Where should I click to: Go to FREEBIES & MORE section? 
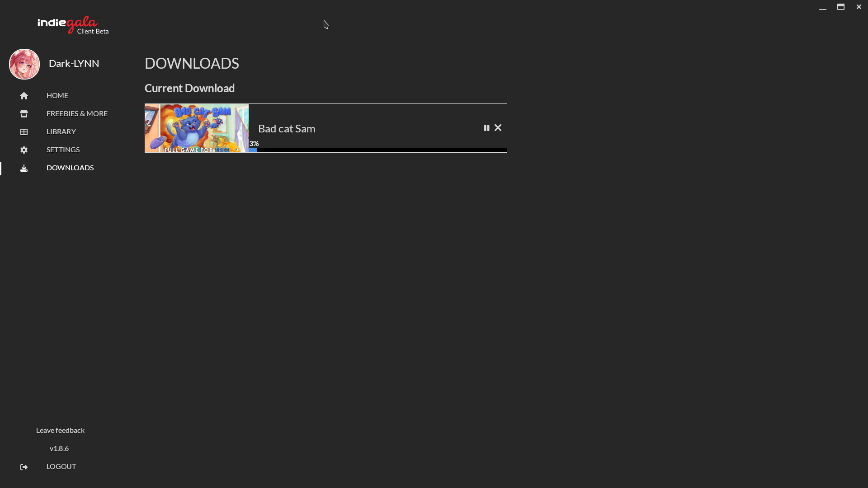point(77,113)
